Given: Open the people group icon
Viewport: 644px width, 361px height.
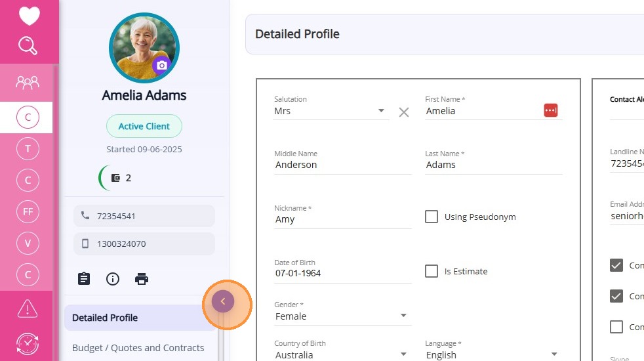Looking at the screenshot, I should point(28,82).
